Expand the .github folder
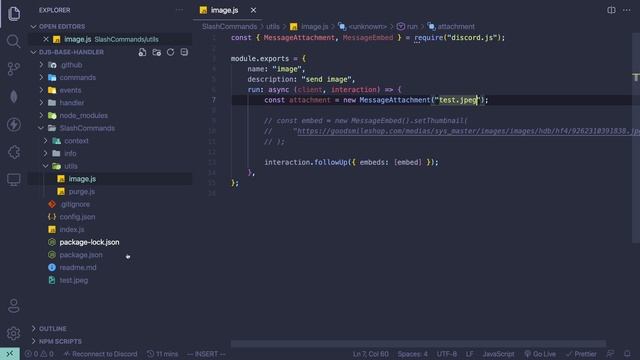Screen dimensions: 640x360 click(x=71, y=65)
